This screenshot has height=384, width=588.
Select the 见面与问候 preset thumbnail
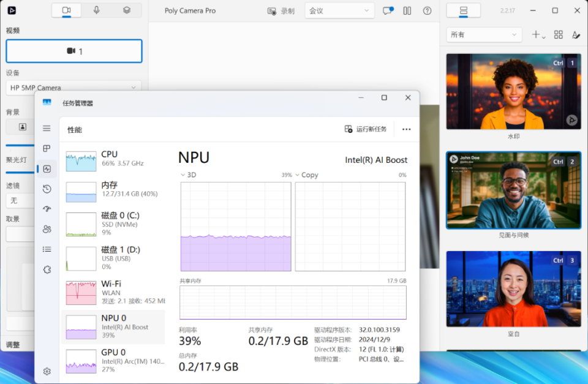tap(514, 190)
